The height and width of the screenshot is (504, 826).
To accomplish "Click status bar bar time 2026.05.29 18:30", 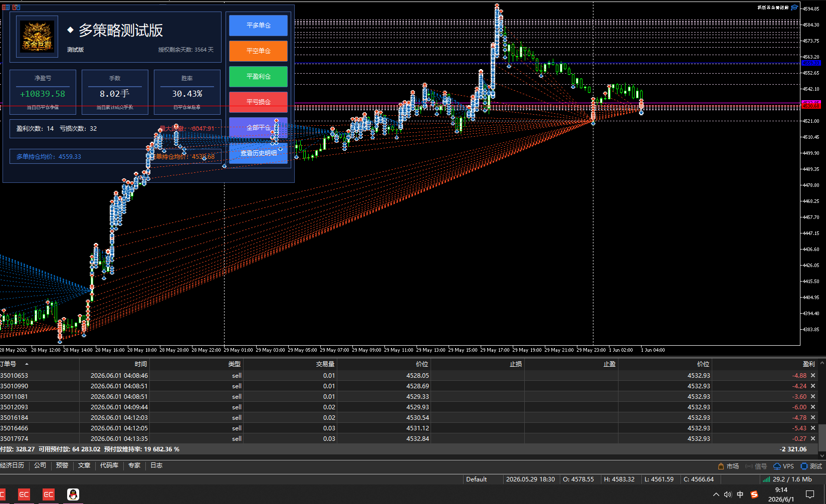I will [530, 479].
